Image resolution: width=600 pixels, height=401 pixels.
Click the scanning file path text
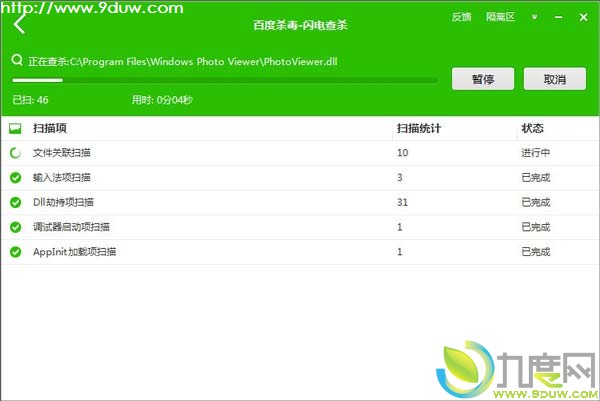click(x=183, y=62)
